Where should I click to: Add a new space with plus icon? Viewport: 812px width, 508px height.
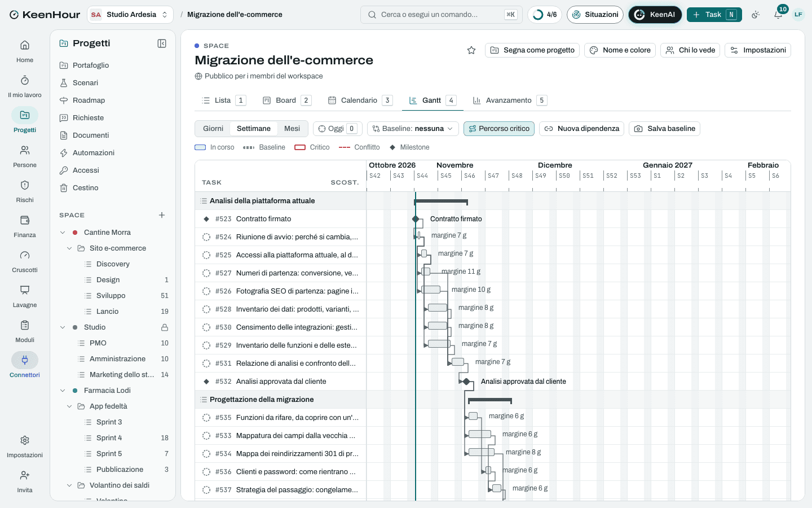click(x=162, y=215)
